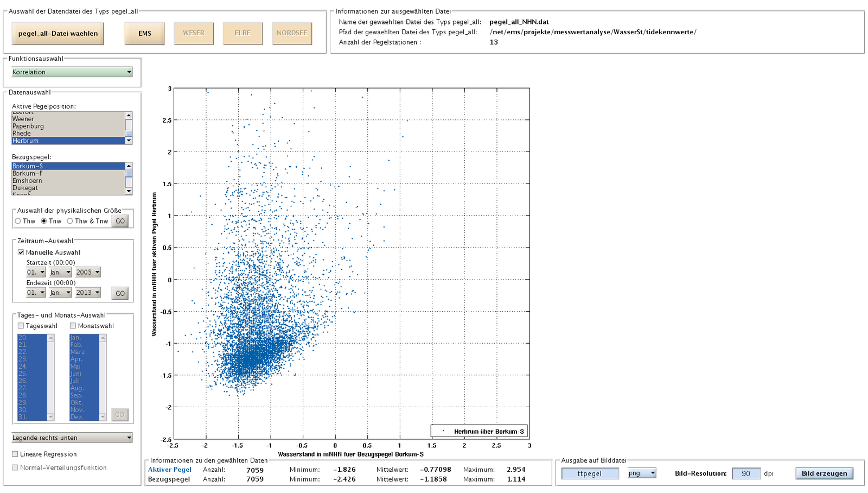Screen dimensions: 868x493
Task: Enable the Lineare Regression checkbox
Action: click(x=15, y=454)
